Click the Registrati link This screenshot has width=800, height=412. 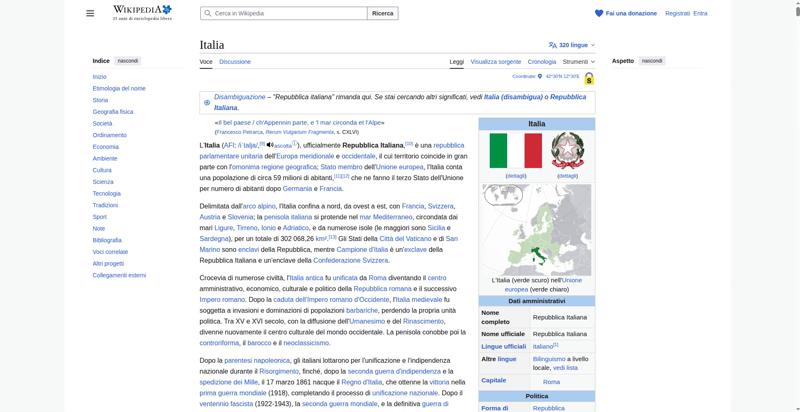(677, 13)
